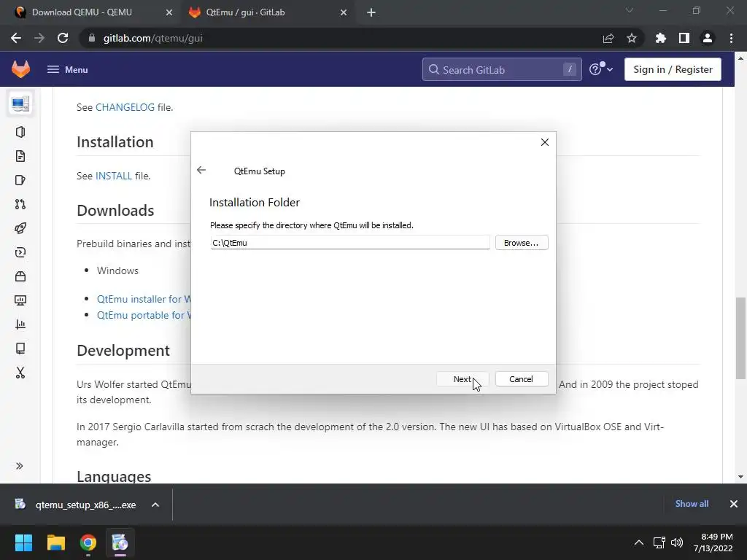The height and width of the screenshot is (560, 747).
Task: Open Snippets scissors sidebar icon
Action: pos(20,373)
